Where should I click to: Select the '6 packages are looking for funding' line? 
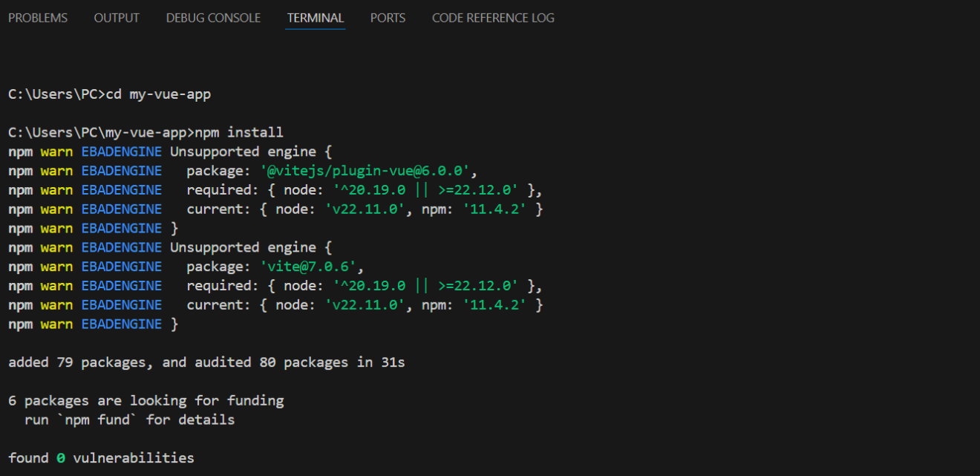(x=146, y=400)
